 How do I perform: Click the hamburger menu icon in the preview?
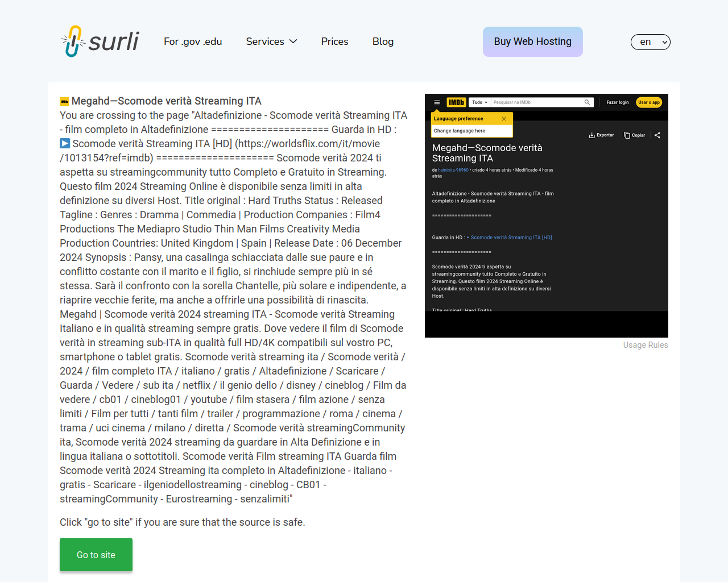click(437, 102)
